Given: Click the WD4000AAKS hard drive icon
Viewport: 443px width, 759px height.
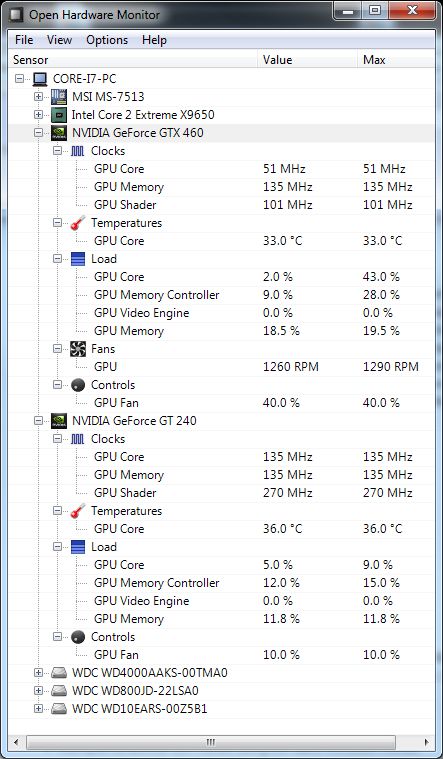Looking at the screenshot, I should tap(59, 673).
